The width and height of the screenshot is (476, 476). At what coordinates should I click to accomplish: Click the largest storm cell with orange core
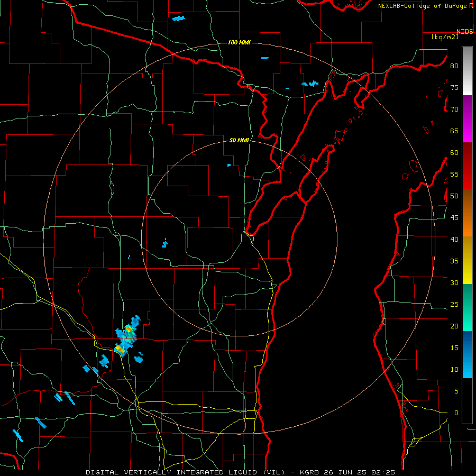(x=127, y=337)
